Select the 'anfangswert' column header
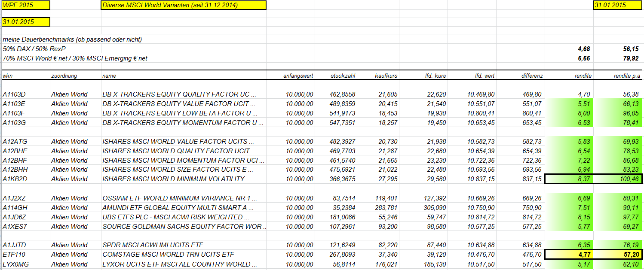The width and height of the screenshot is (644, 270). [298, 76]
